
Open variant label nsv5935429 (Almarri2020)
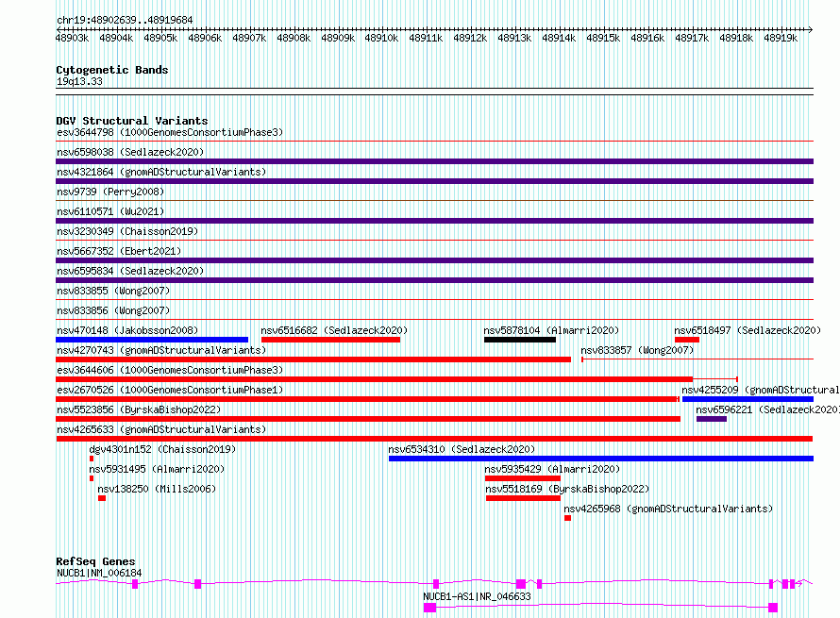pos(552,469)
